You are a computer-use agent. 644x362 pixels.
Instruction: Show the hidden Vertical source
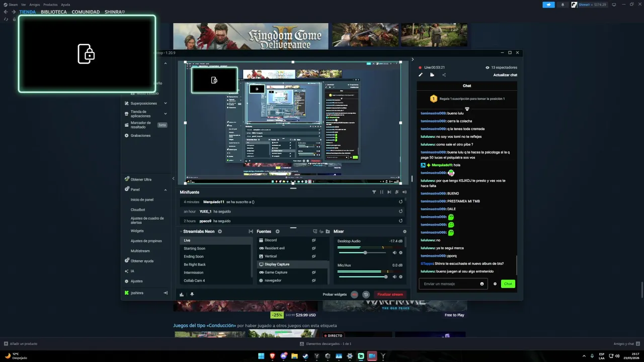tap(313, 256)
